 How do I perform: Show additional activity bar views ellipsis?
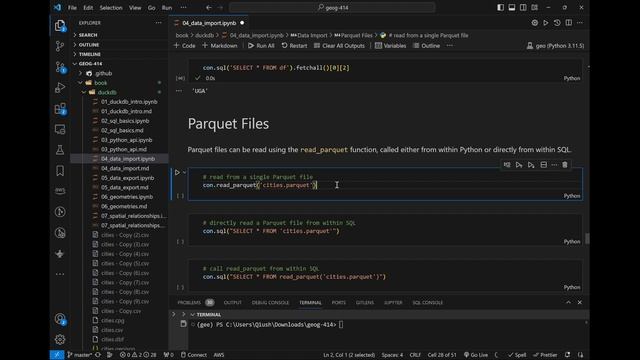tap(60, 274)
